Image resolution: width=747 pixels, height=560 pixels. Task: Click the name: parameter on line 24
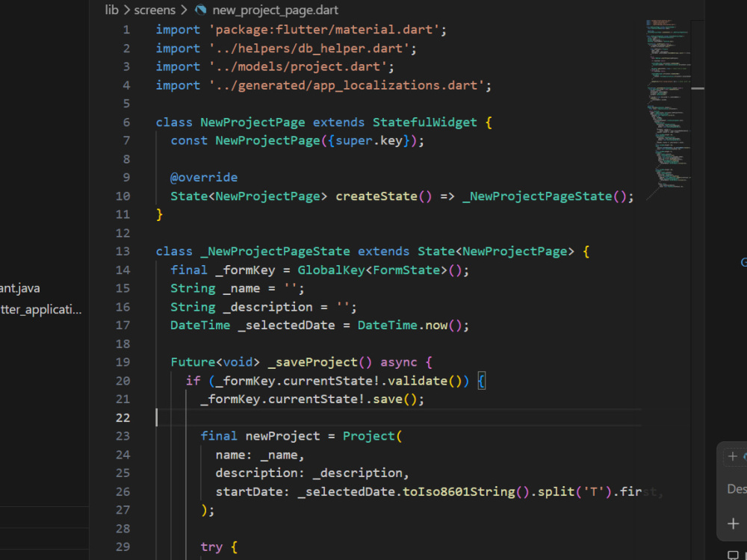click(x=233, y=455)
